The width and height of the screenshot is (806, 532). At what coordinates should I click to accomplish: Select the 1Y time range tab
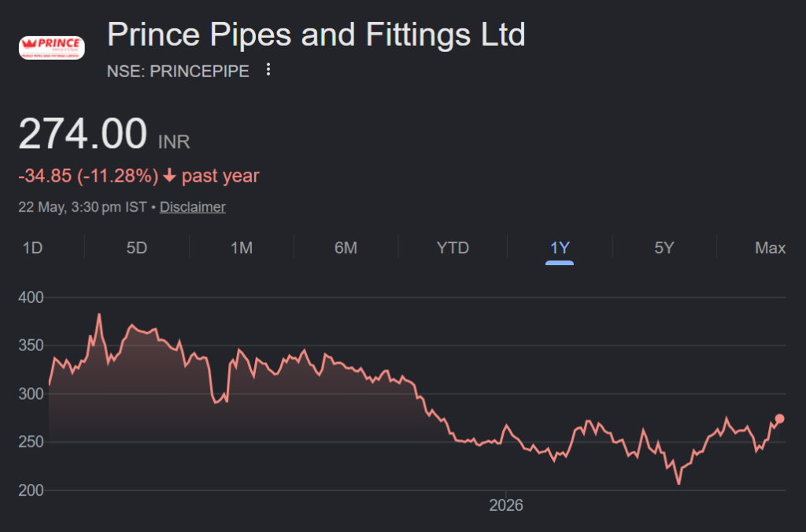point(560,248)
